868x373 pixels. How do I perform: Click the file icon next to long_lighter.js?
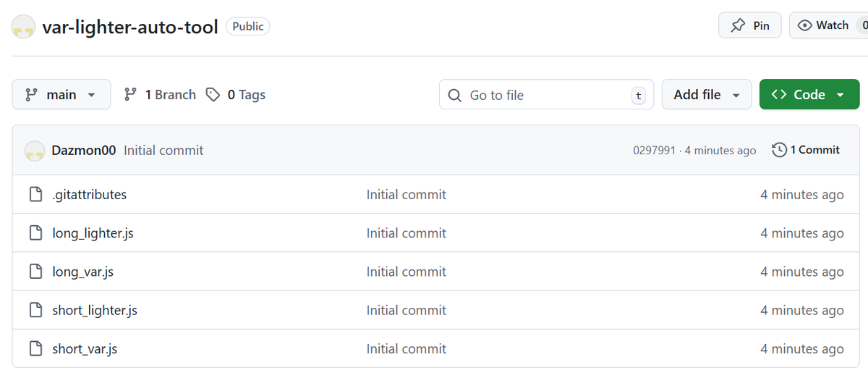35,232
